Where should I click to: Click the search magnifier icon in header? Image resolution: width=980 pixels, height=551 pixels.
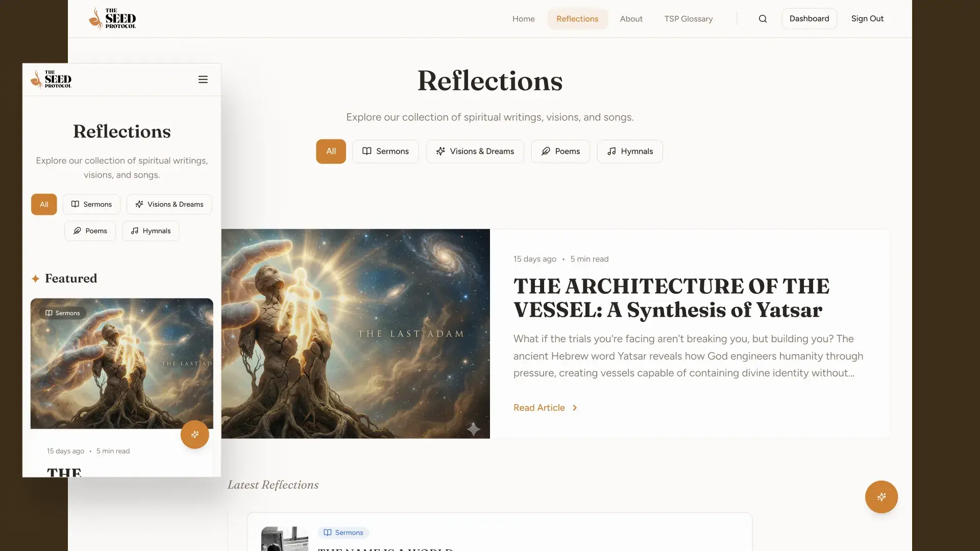pyautogui.click(x=763, y=19)
